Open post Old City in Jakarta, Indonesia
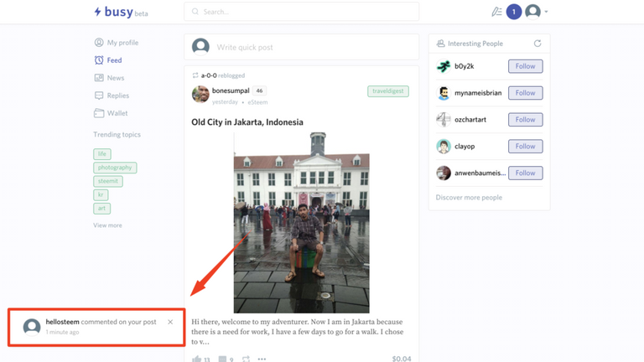This screenshot has width=644, height=362. (247, 122)
